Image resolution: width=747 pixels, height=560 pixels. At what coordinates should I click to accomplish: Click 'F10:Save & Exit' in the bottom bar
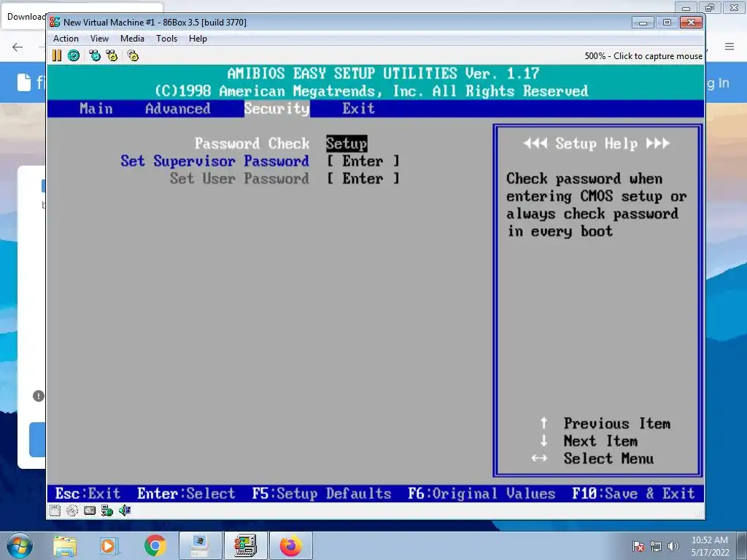633,494
